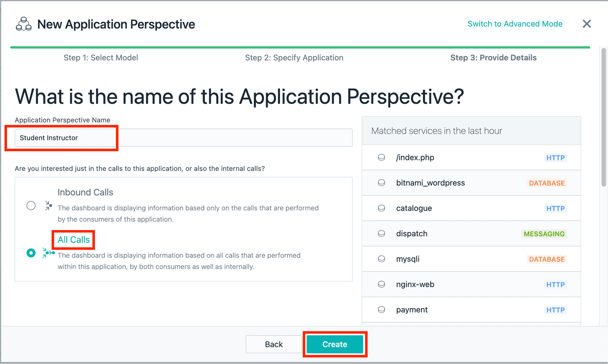Image resolution: width=608 pixels, height=364 pixels.
Task: Switch to Advanced Mode
Action: click(514, 24)
